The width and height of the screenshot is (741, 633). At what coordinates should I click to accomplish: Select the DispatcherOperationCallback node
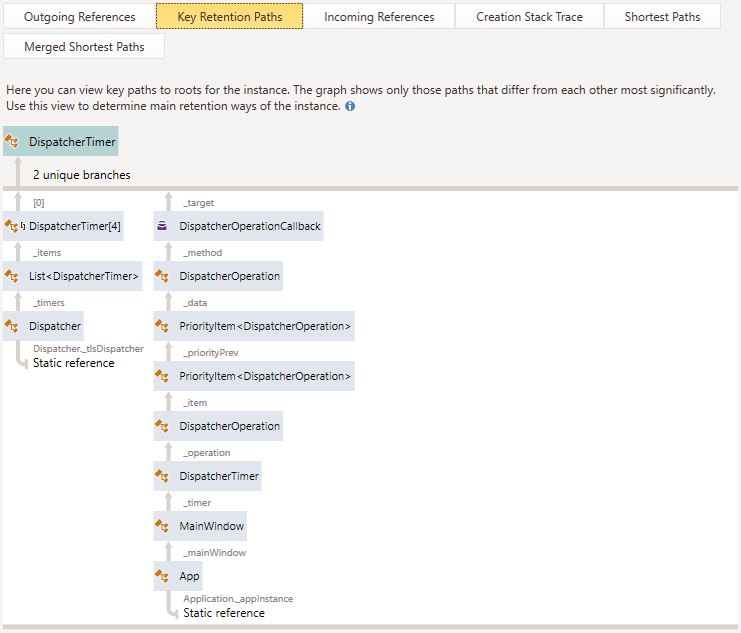point(250,226)
